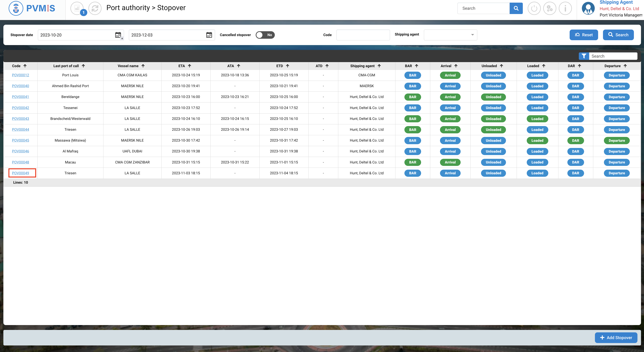Click the blue magnifier search button
Image resolution: width=644 pixels, height=352 pixels.
click(516, 8)
